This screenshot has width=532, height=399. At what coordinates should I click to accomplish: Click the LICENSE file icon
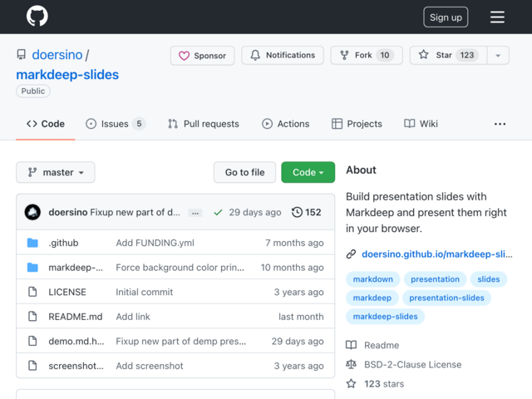click(x=32, y=292)
